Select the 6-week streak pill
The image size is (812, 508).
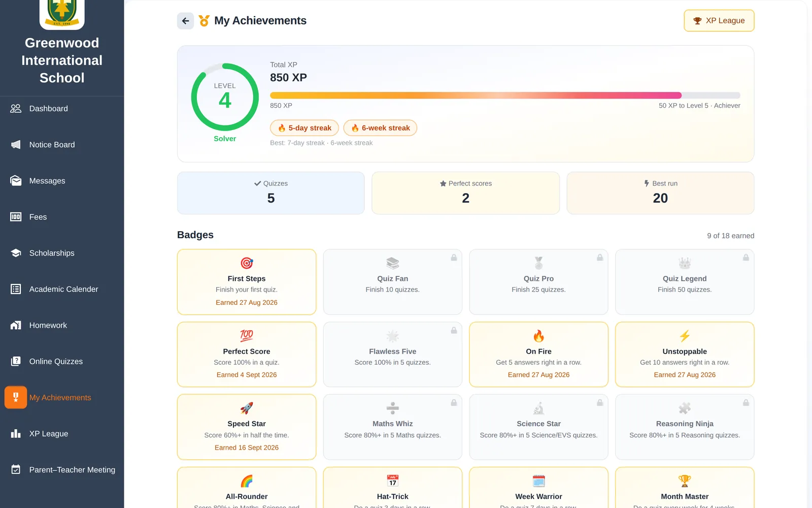point(380,128)
